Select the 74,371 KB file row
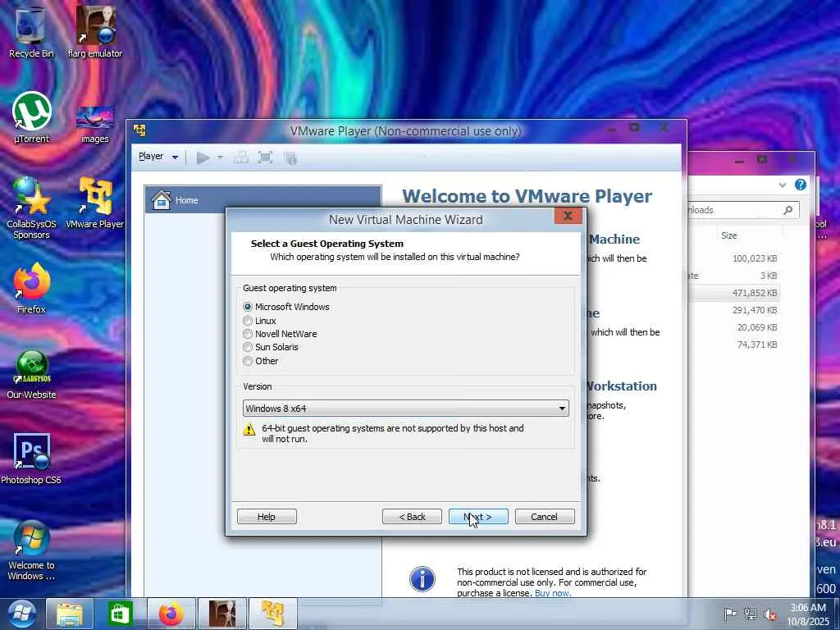Viewport: 840px width, 630px height. click(x=734, y=345)
